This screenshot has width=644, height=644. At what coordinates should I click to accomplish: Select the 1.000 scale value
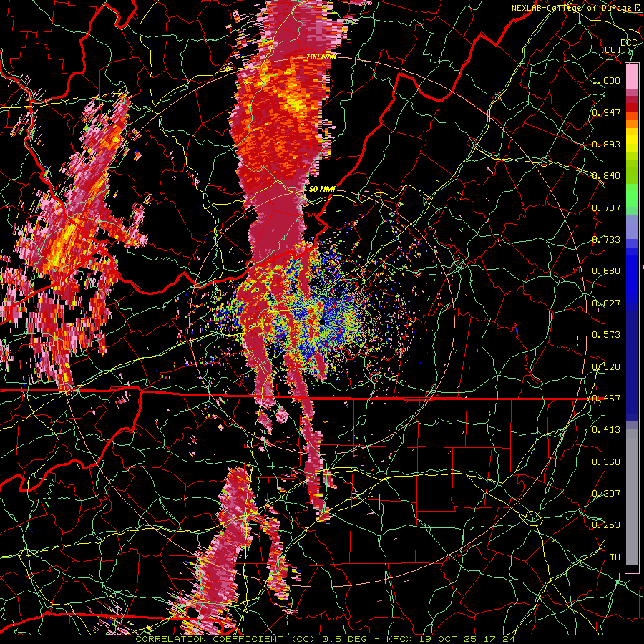[x=606, y=80]
